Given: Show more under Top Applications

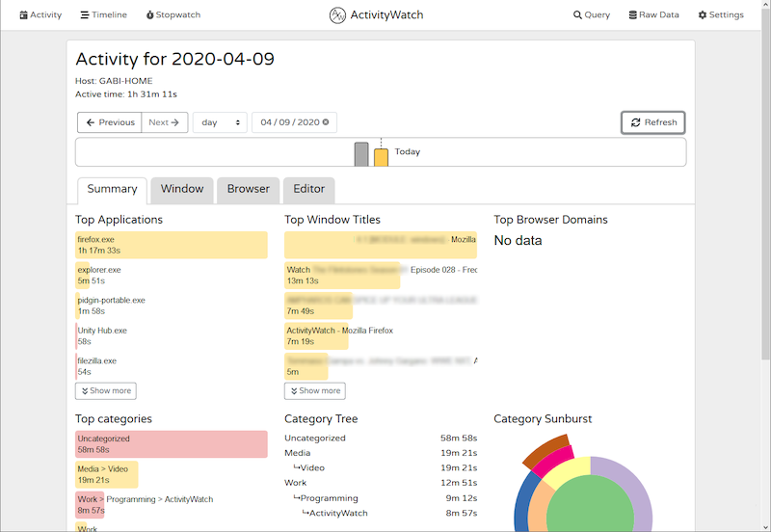Looking at the screenshot, I should click(x=106, y=391).
